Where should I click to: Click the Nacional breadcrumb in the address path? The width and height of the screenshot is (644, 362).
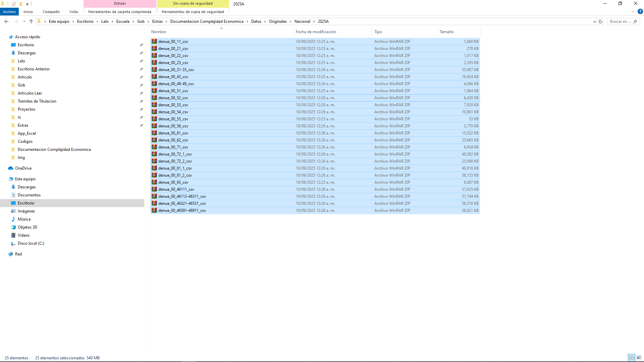click(x=302, y=21)
